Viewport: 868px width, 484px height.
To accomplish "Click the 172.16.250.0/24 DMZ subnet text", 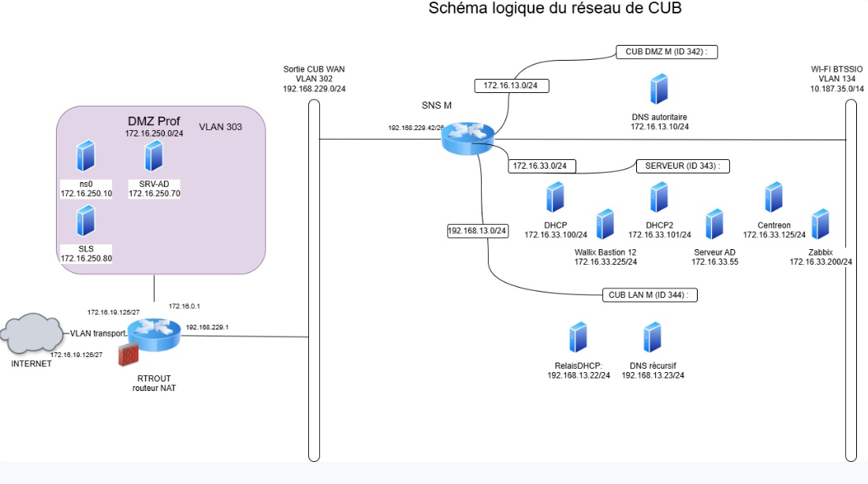I will pos(154,133).
